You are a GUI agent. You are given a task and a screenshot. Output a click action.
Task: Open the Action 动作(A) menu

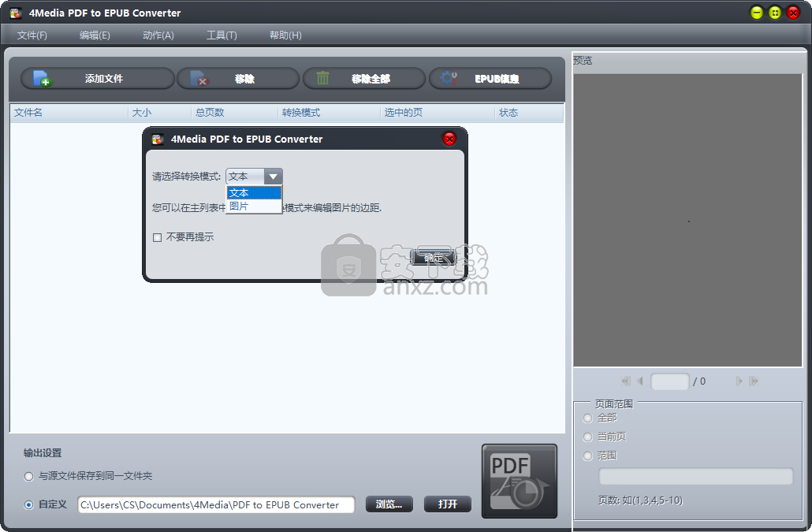pos(158,35)
